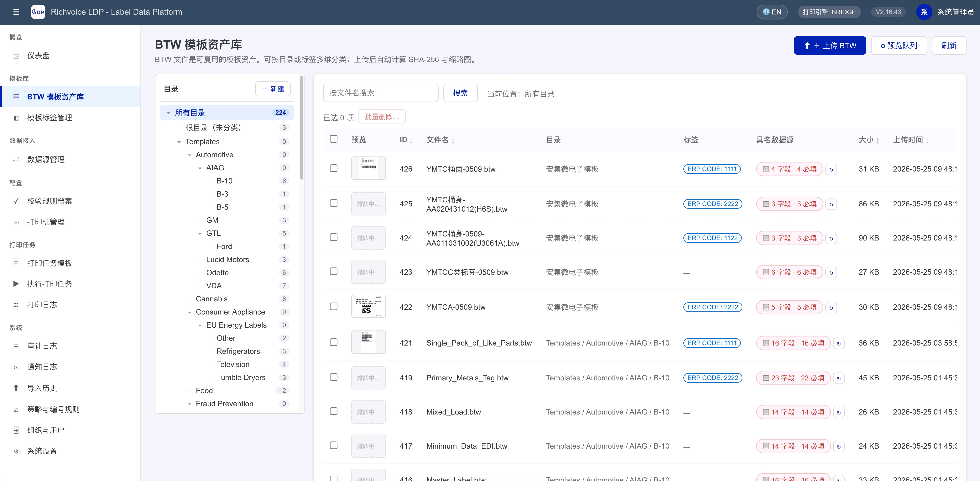Refresh data source for Primary_Metals_Tag.btw
The width and height of the screenshot is (980, 481).
pyautogui.click(x=839, y=378)
